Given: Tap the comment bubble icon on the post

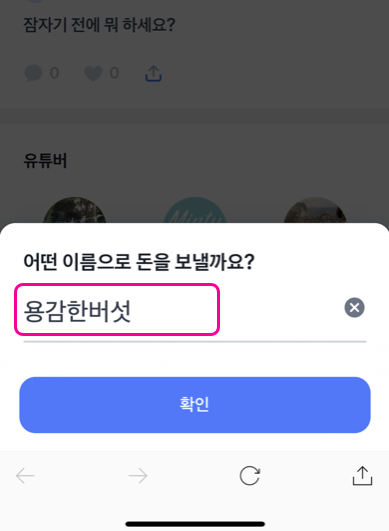Looking at the screenshot, I should (33, 73).
